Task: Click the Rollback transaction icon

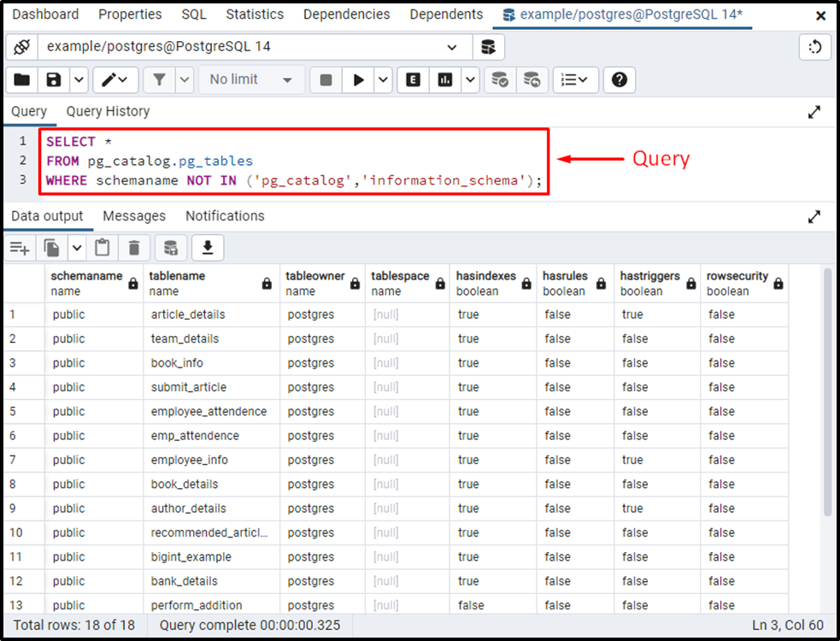Action: click(x=532, y=79)
